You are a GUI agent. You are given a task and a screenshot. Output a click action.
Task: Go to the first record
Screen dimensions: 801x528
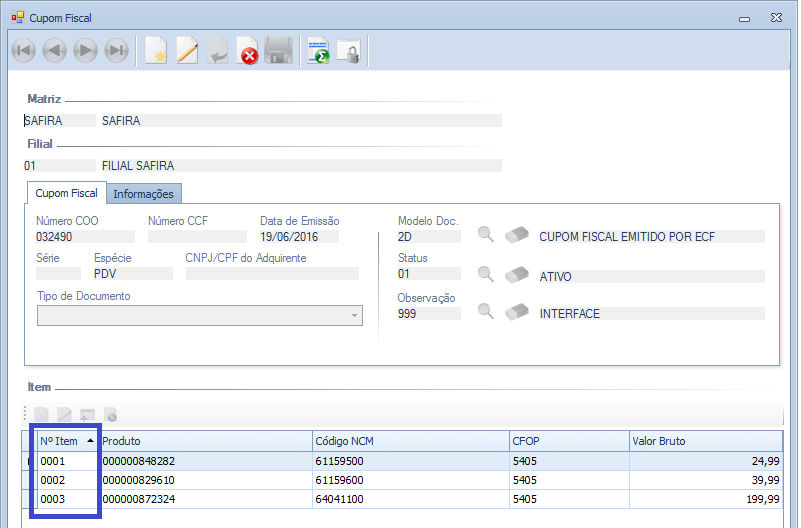coord(23,51)
